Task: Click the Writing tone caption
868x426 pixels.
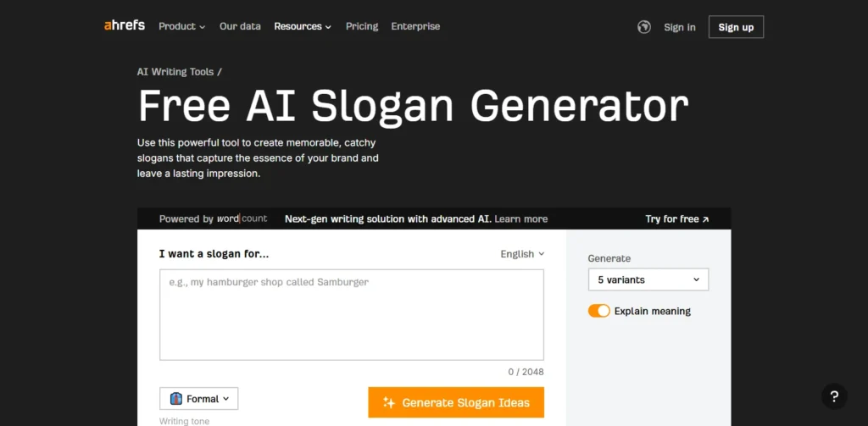Action: tap(184, 421)
